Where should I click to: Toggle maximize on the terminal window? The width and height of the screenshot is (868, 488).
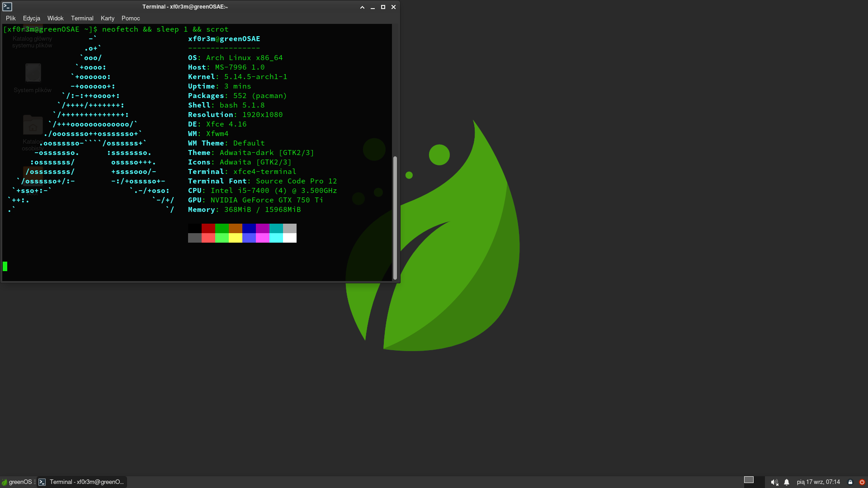(383, 7)
